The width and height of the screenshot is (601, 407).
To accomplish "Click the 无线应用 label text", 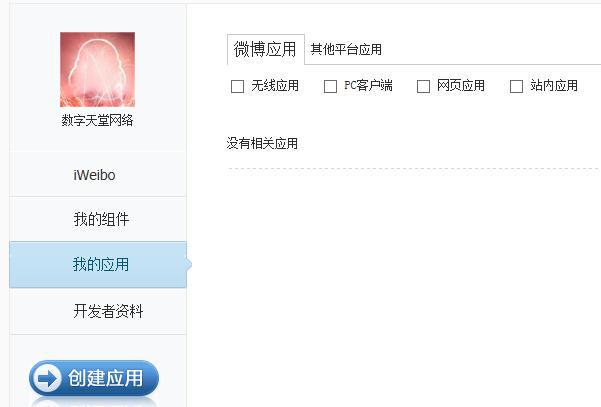I will click(x=275, y=85).
